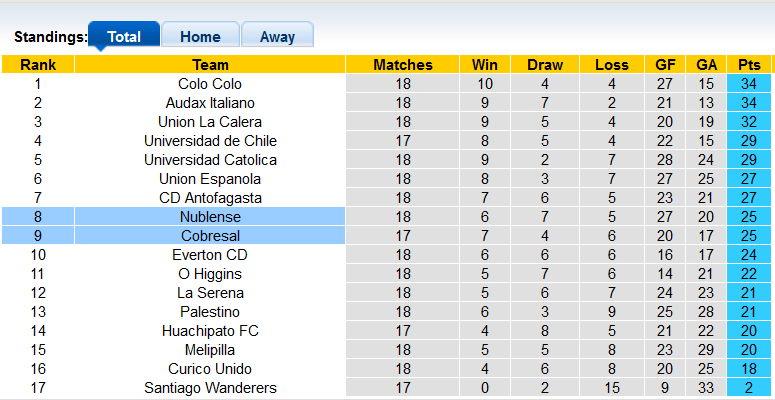Open Universidad Catolica team entry

[210, 160]
